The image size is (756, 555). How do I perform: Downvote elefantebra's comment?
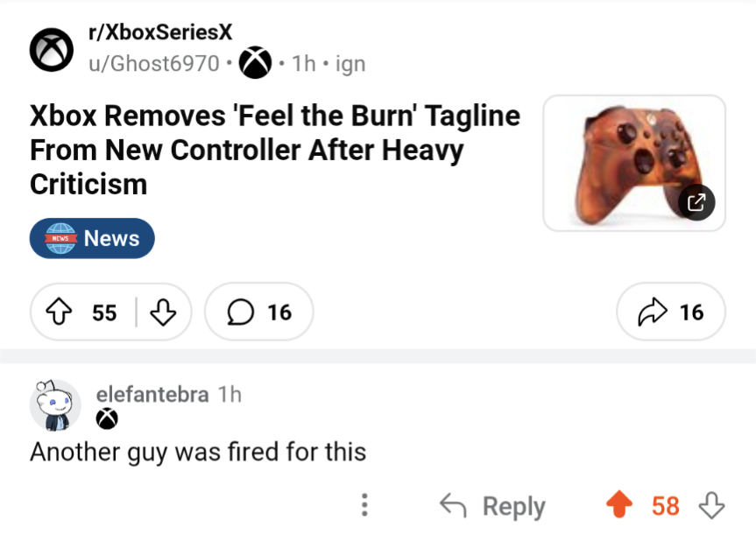tap(711, 506)
